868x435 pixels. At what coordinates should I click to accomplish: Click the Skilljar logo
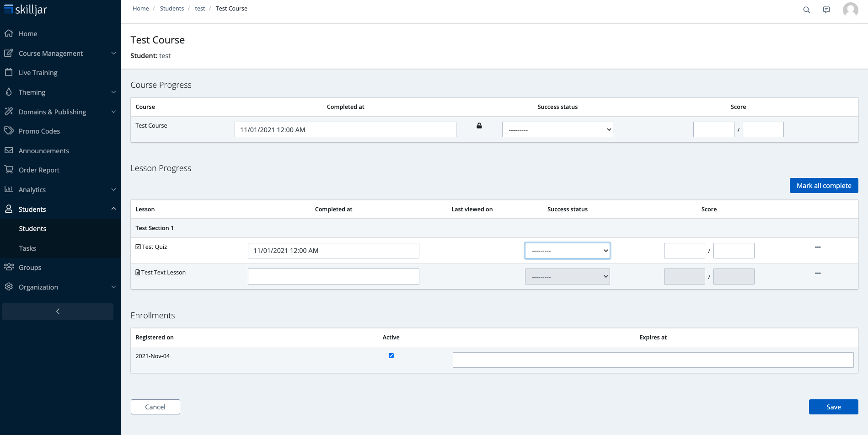(x=26, y=10)
